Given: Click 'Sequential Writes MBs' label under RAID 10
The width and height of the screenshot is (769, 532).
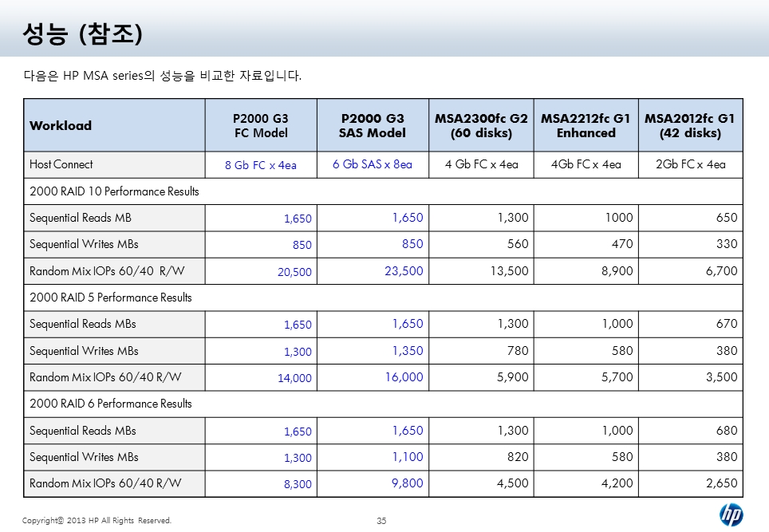Looking at the screenshot, I should click(x=84, y=244).
